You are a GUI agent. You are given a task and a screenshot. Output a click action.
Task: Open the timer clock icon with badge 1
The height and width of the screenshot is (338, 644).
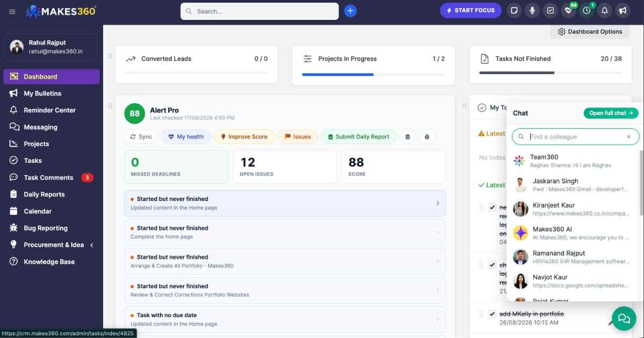(587, 10)
